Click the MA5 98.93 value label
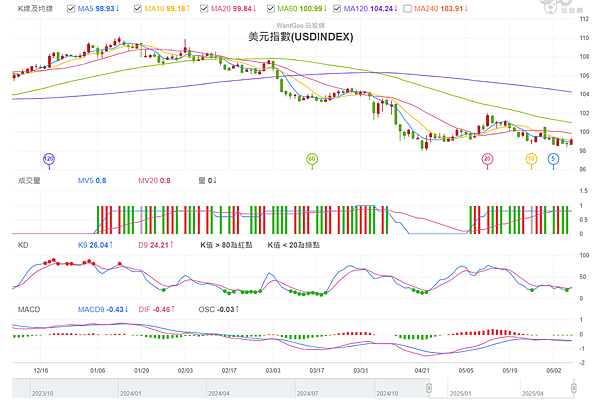Screen dimensions: 600x400 pyautogui.click(x=99, y=8)
